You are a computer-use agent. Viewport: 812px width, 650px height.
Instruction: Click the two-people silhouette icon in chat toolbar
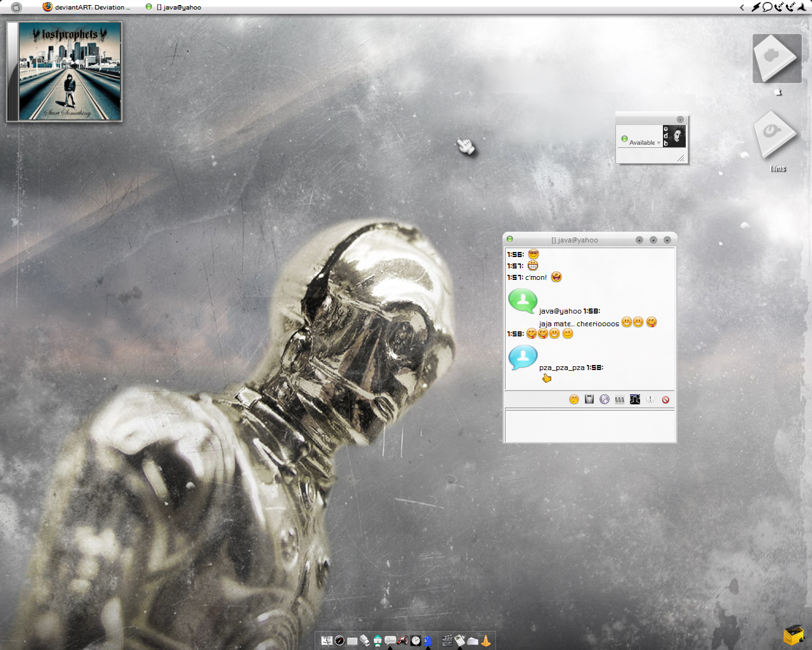pyautogui.click(x=635, y=399)
